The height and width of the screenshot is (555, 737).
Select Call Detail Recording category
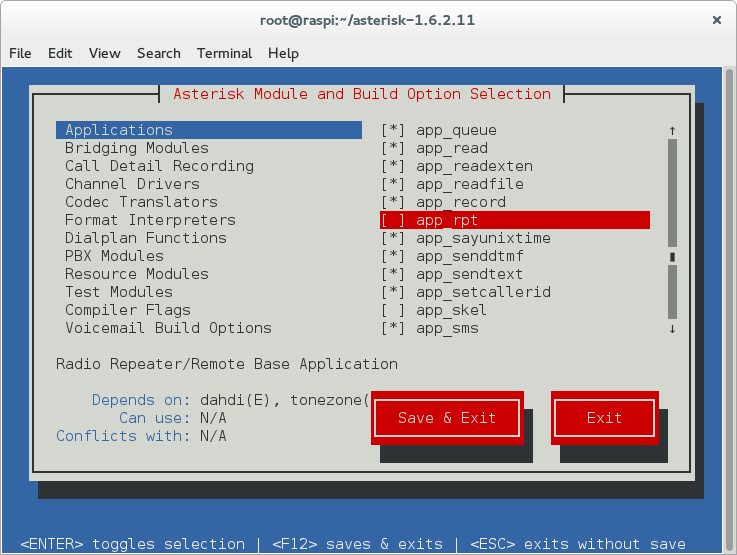click(x=159, y=166)
